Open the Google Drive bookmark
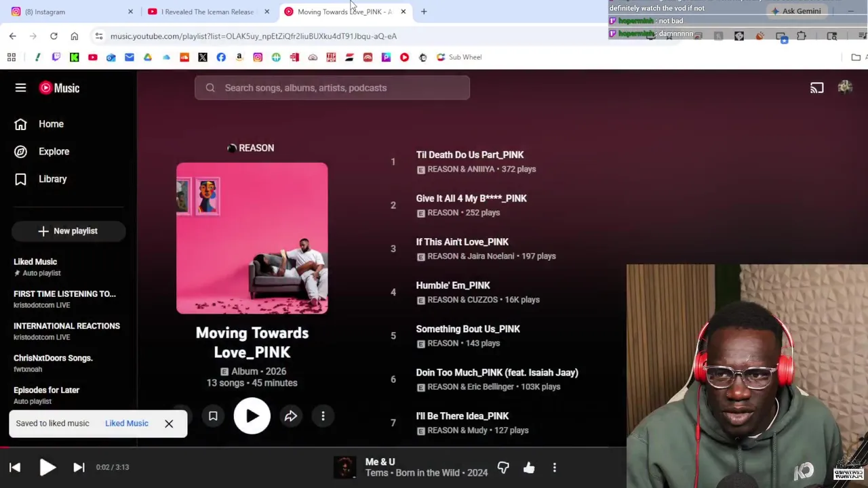 click(x=148, y=57)
